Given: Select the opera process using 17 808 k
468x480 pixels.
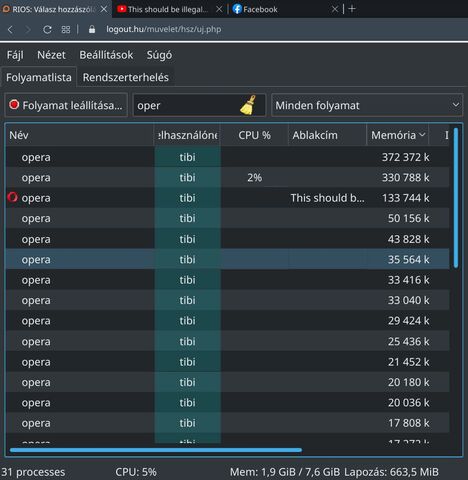Looking at the screenshot, I should pyautogui.click(x=227, y=423).
